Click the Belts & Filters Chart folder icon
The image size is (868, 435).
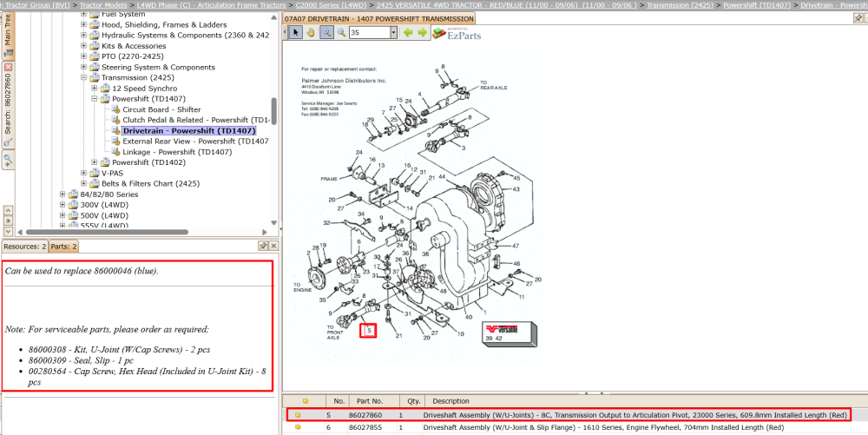[95, 184]
